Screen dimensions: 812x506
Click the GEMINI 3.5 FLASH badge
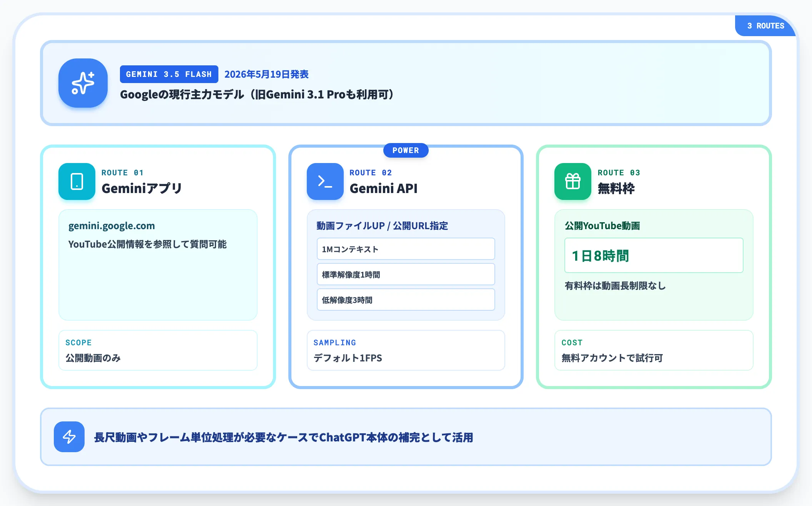pos(169,74)
